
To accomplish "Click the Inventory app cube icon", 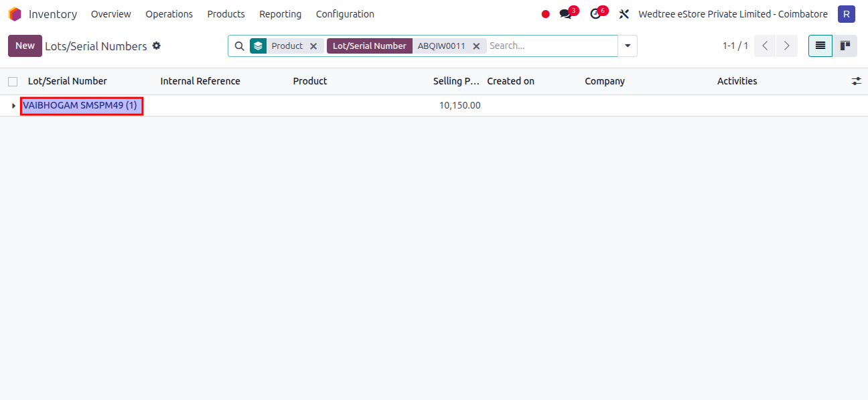I will [14, 13].
